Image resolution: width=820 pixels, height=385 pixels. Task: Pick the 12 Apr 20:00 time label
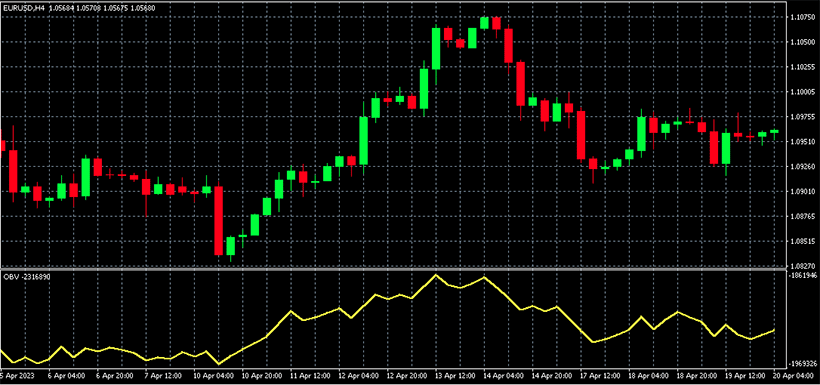point(407,375)
